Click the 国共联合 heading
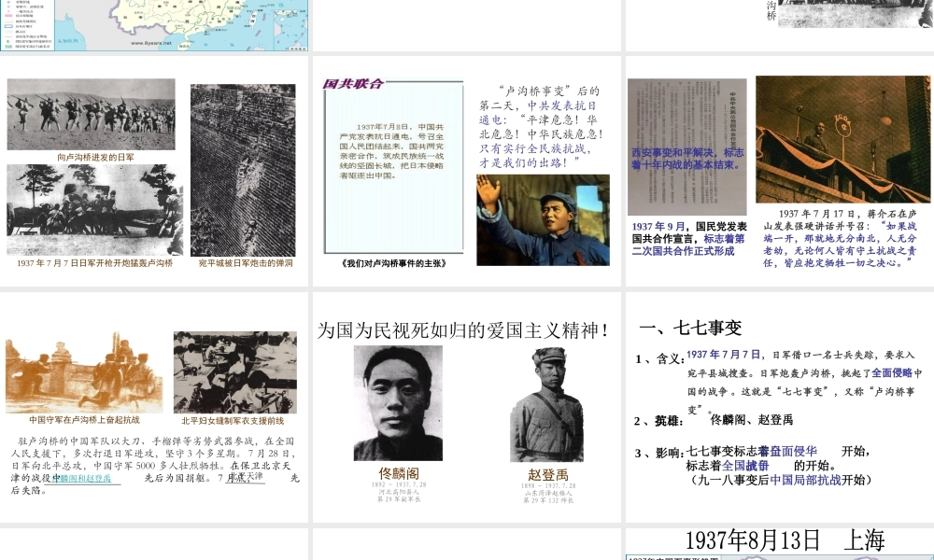 point(353,83)
